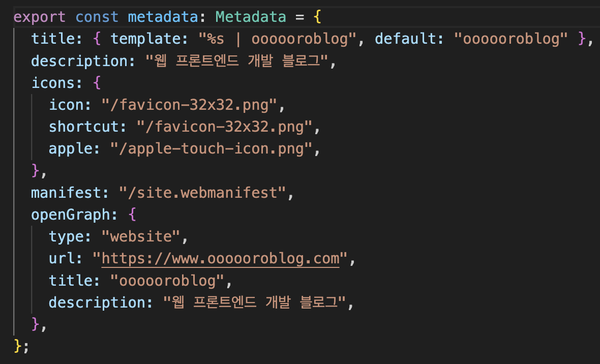600x364 pixels.
Task: Click the "/site.webmanifest" string value
Action: point(202,193)
